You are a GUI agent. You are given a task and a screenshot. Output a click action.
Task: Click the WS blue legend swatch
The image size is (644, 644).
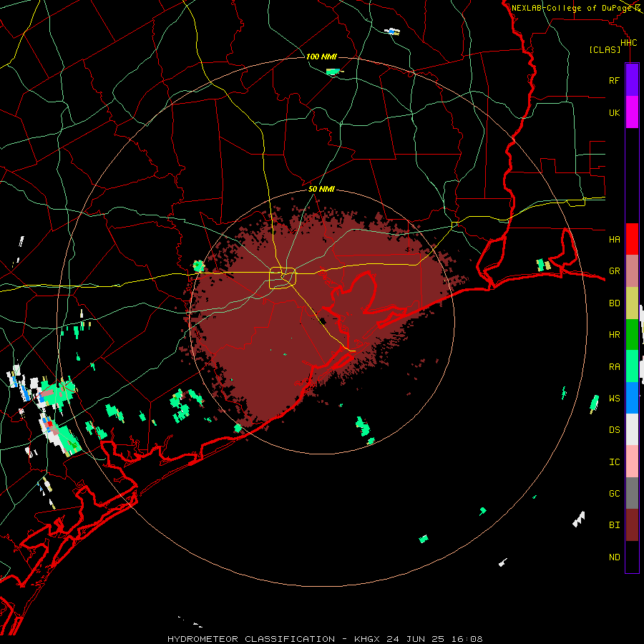[632, 398]
